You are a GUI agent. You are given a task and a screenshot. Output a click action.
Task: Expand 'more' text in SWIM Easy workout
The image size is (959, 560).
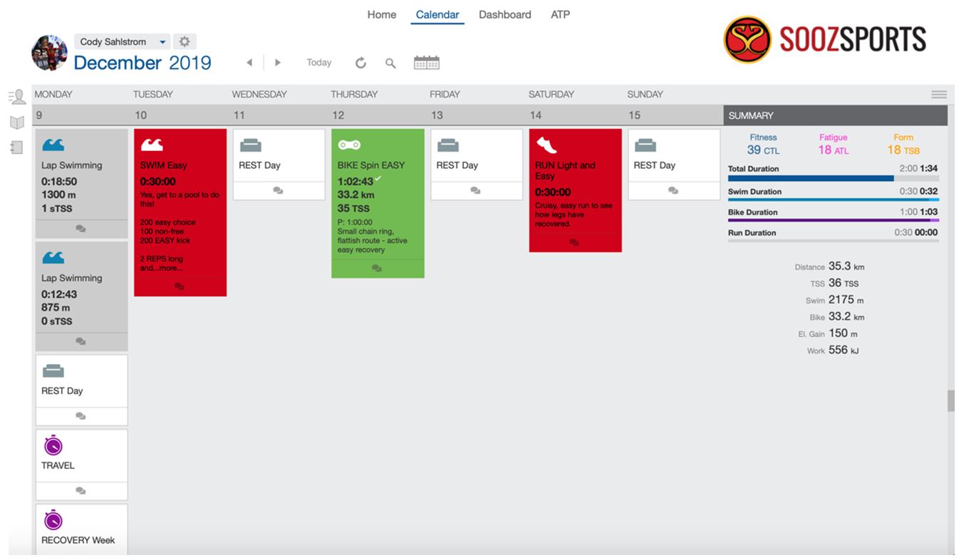170,268
